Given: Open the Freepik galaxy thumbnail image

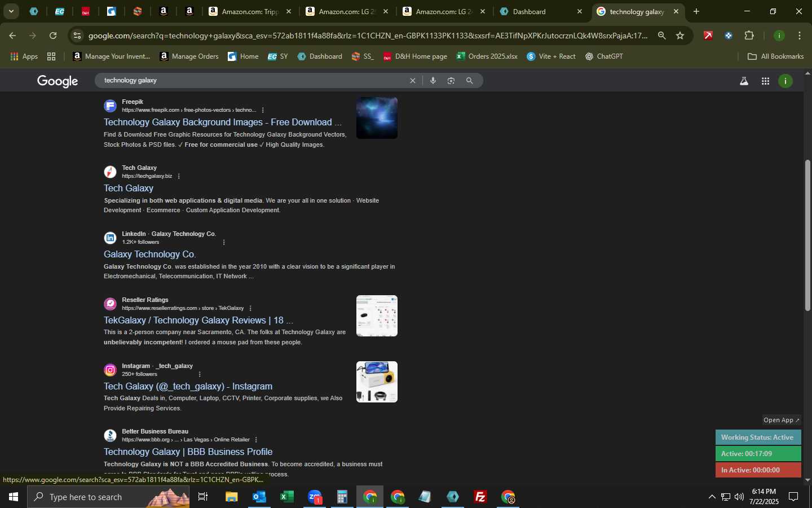Looking at the screenshot, I should click(x=377, y=118).
